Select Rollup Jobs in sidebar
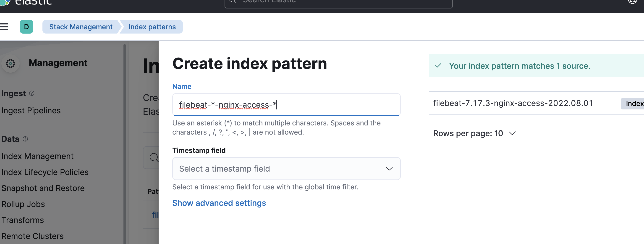Viewport: 644px width, 244px height. coord(23,204)
